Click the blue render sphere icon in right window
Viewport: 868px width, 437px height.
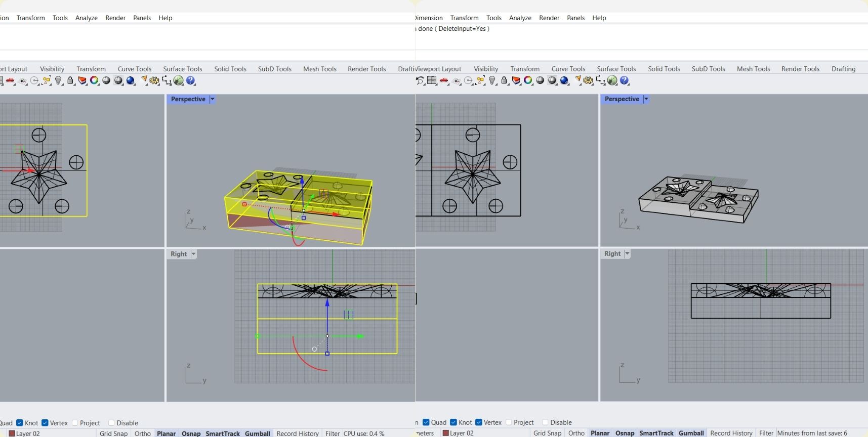click(564, 80)
